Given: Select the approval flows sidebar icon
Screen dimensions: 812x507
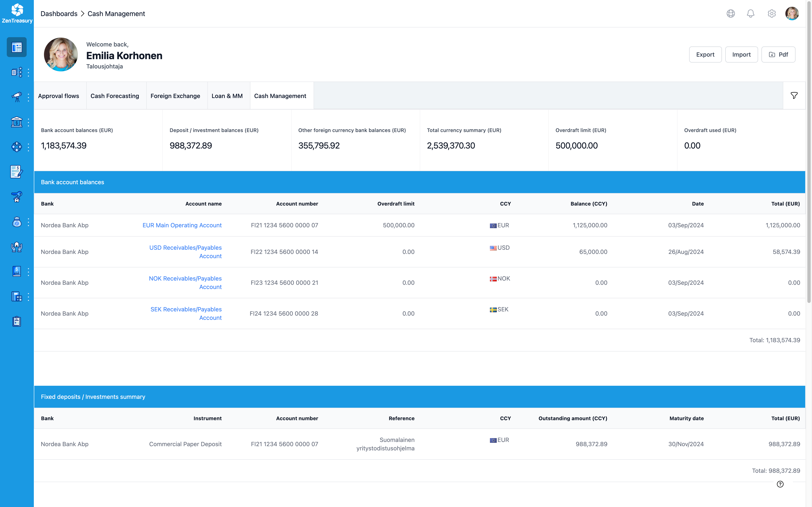Looking at the screenshot, I should 16,72.
